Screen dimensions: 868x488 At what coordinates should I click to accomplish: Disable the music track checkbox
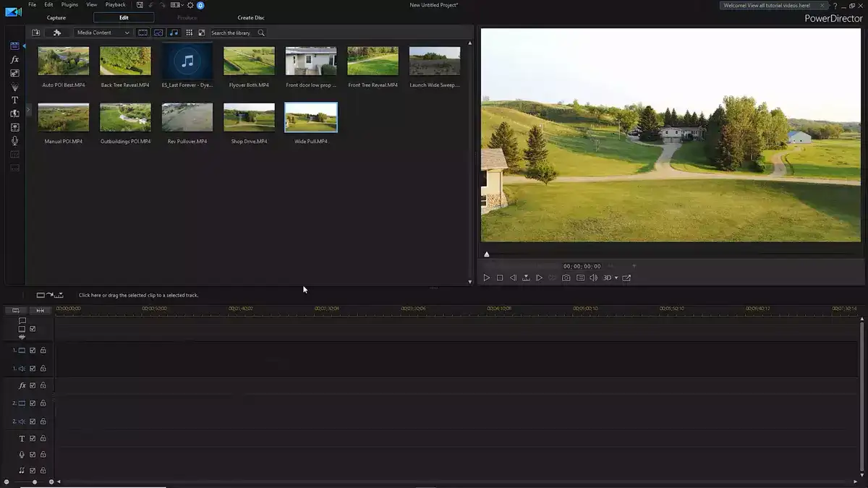click(x=33, y=471)
